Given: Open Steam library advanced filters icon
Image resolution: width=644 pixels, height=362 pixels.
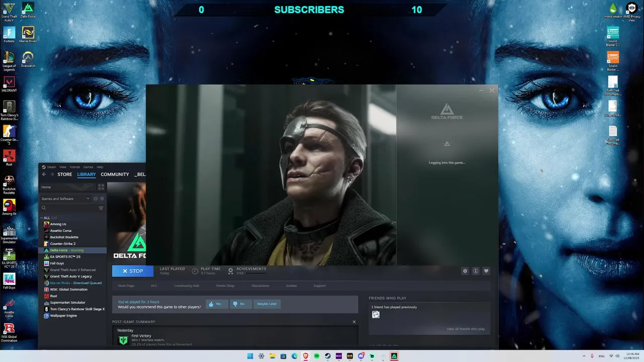Looking at the screenshot, I should click(101, 208).
